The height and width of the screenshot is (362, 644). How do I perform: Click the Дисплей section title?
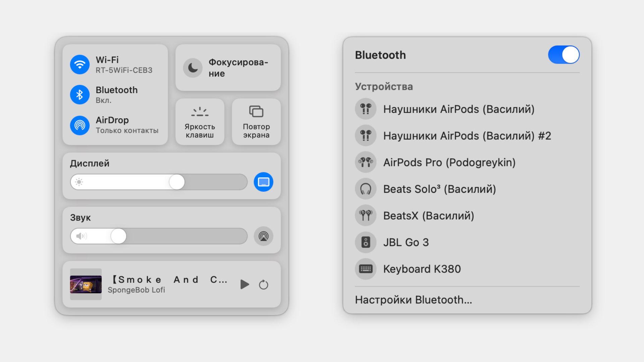(90, 163)
